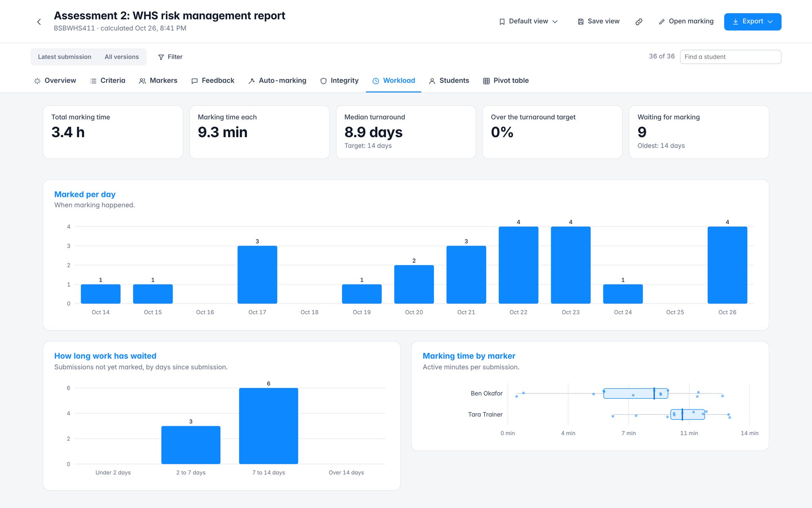Click the wand icon of Auto-marking tab
812x508 pixels.
click(252, 81)
